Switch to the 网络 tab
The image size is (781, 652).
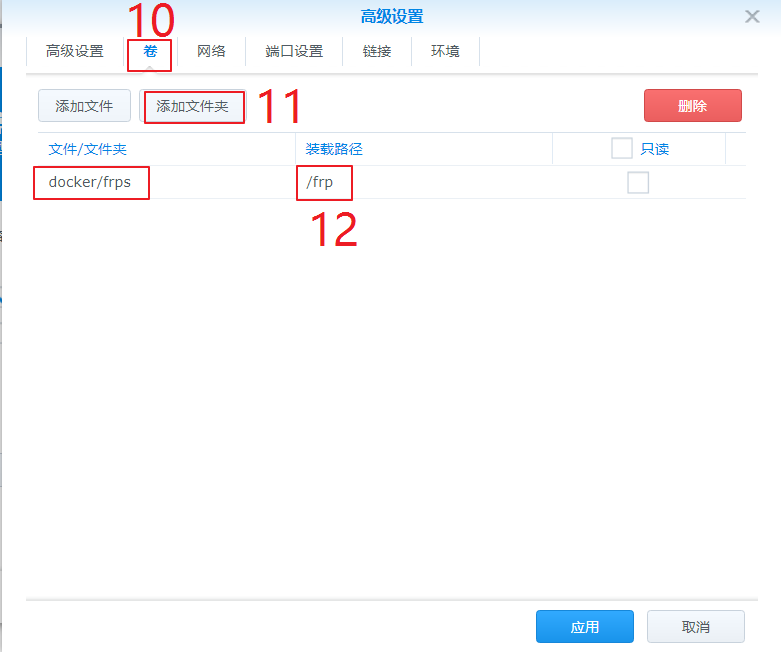[211, 51]
